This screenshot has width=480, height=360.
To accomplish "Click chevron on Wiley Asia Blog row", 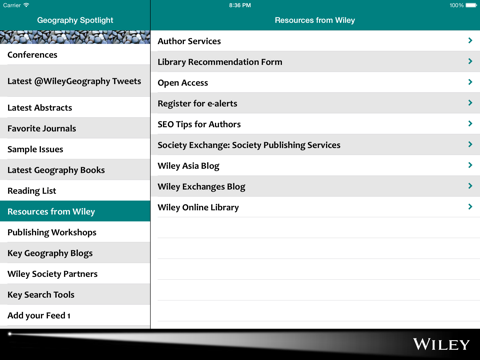I will coord(470,165).
